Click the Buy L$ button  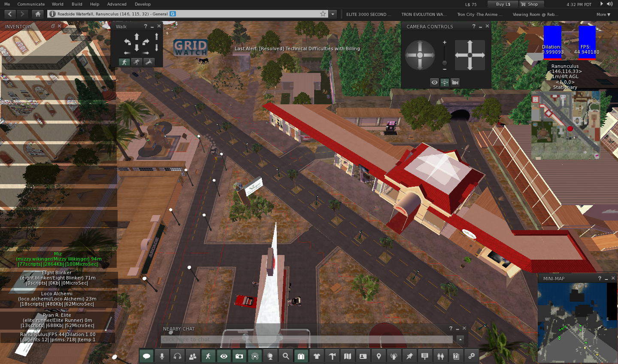503,4
